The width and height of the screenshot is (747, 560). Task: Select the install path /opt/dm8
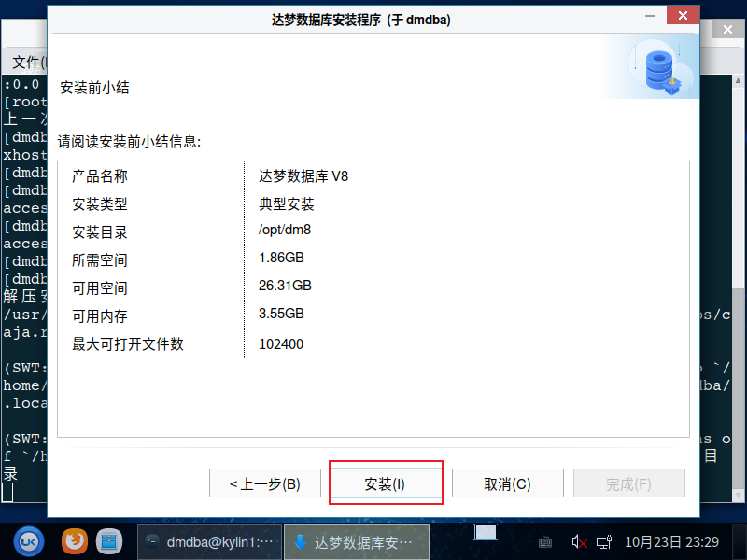pos(285,230)
